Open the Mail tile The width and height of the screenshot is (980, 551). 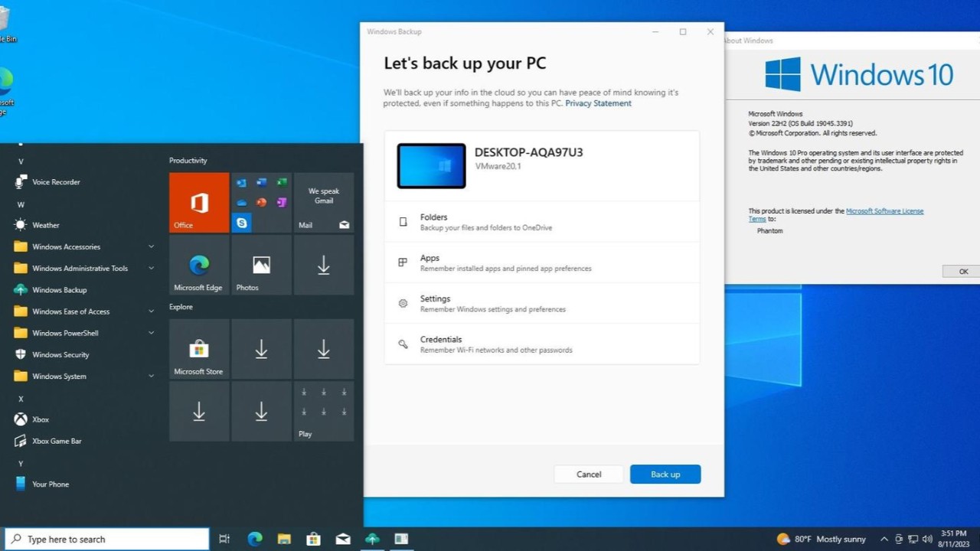[x=324, y=203]
